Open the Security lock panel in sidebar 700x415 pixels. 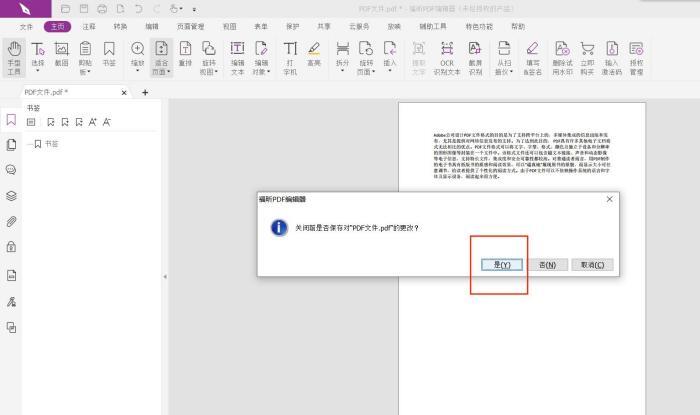(x=11, y=247)
